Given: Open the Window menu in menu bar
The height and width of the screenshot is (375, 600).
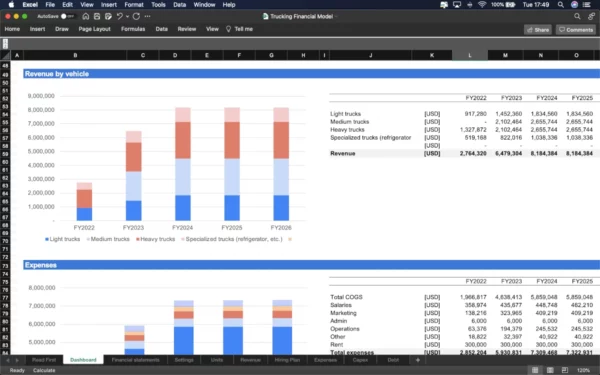Looking at the screenshot, I should [204, 5].
